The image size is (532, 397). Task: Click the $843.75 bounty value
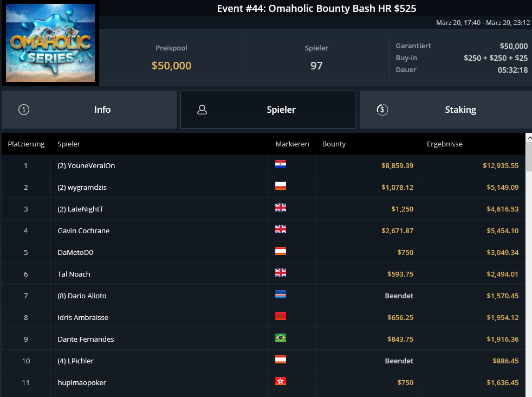400,340
